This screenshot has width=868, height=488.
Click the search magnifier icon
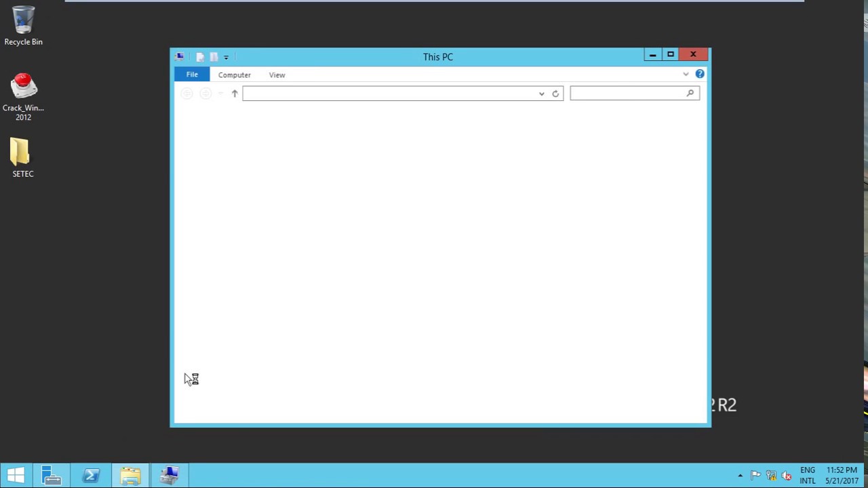(690, 93)
